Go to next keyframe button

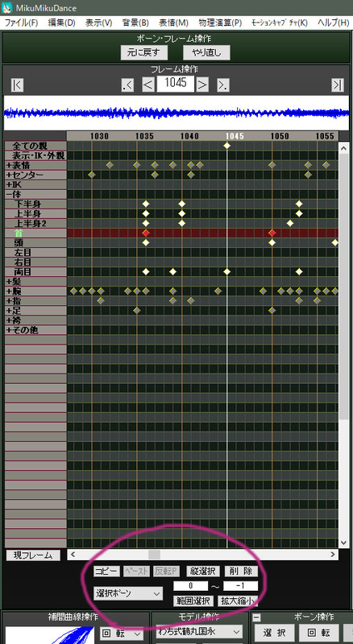223,85
